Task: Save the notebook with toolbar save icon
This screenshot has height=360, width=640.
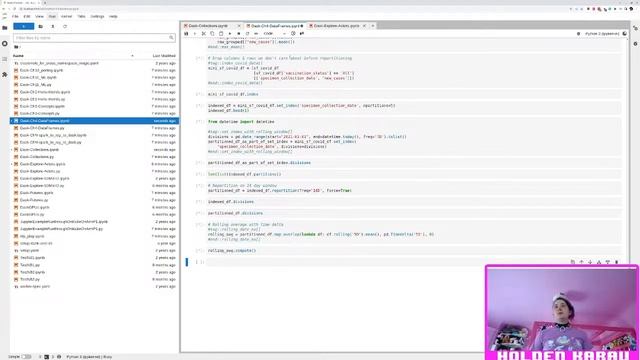Action: pyautogui.click(x=187, y=33)
